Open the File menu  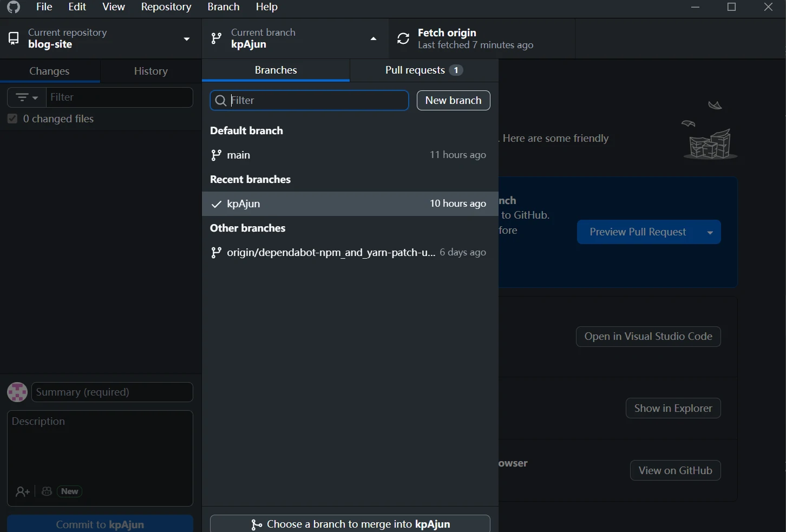[x=44, y=7]
